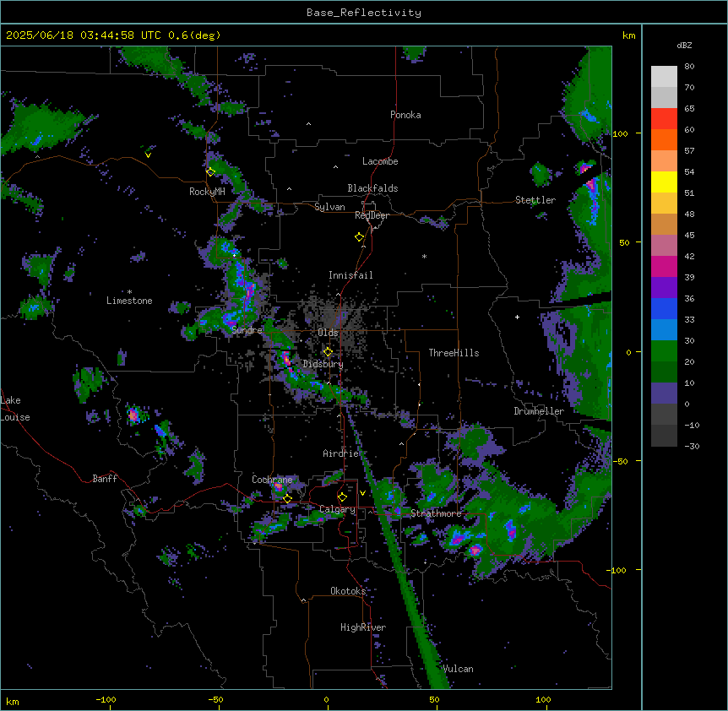Select the Drumheller town label

tap(539, 411)
